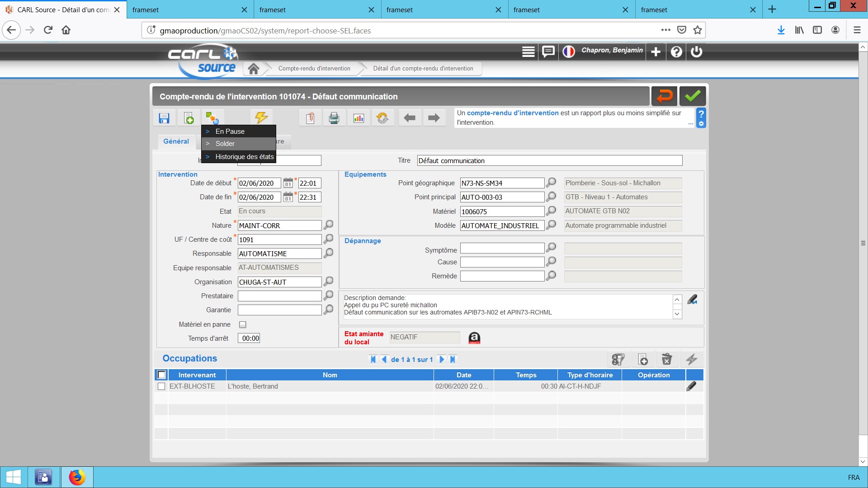The height and width of the screenshot is (488, 868).
Task: Click the save diskette icon
Action: point(164,118)
